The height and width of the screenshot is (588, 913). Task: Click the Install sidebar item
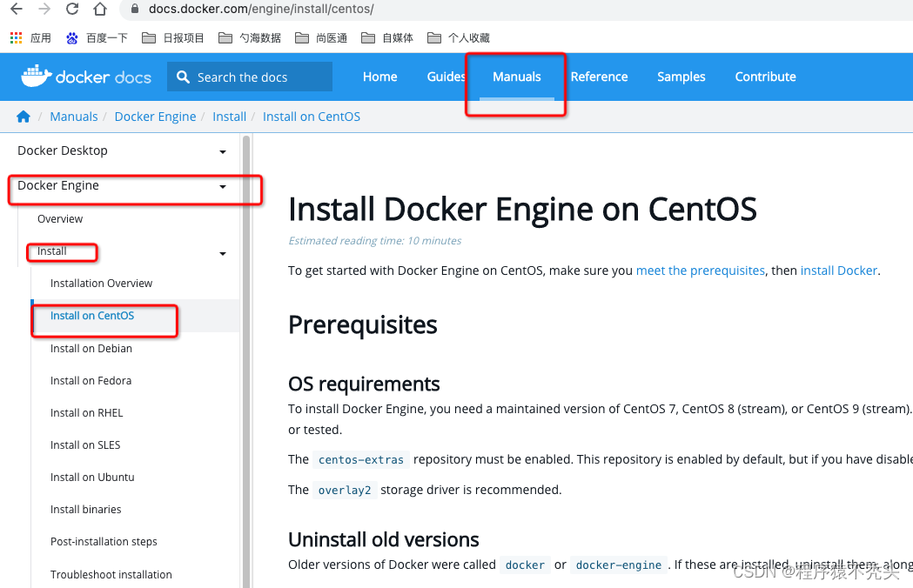pos(52,251)
